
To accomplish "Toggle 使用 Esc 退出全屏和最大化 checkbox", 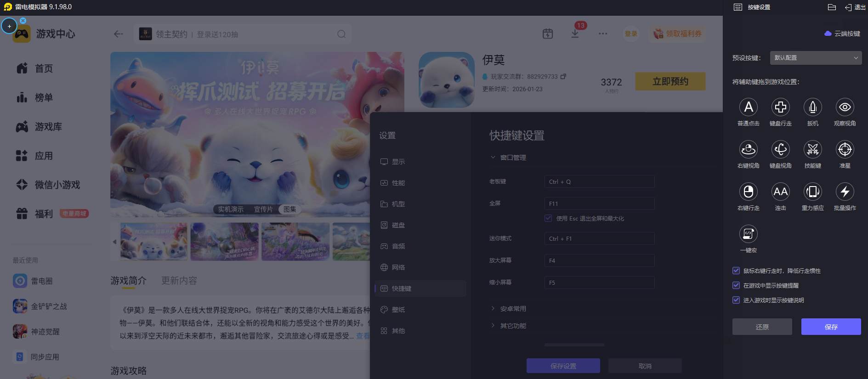I will (x=548, y=219).
